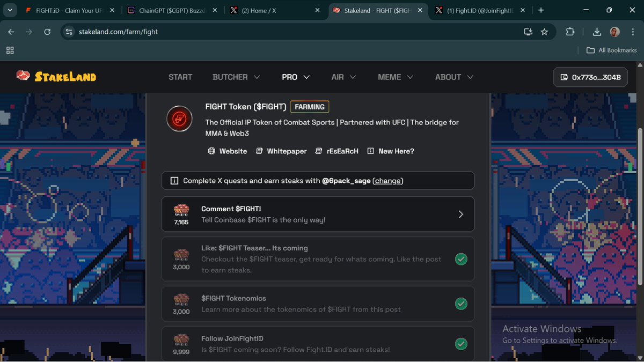
Task: Switch to the FIGHT.ID Claim Your tab
Action: [69, 10]
